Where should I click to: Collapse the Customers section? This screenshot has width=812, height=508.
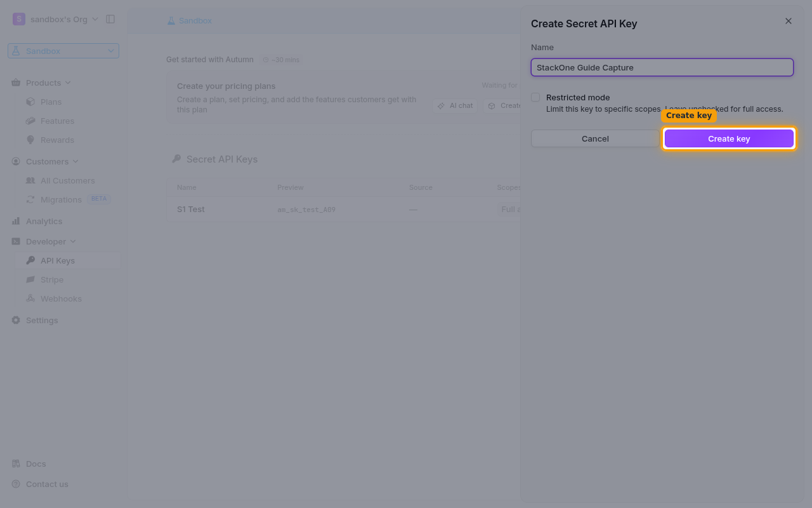[45, 161]
